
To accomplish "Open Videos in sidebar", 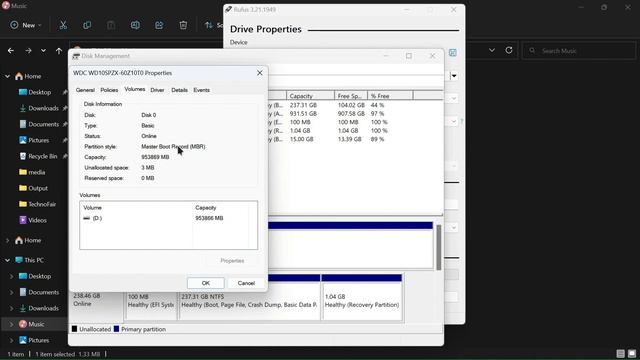I will [33, 220].
